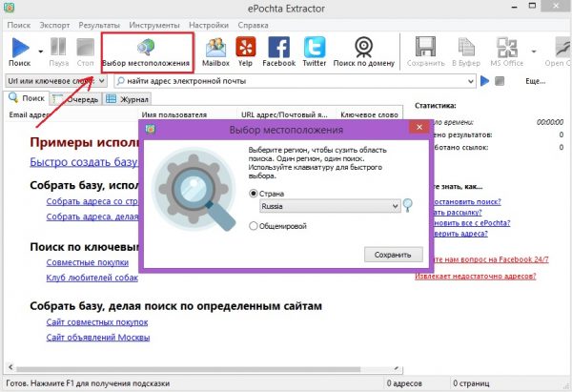
Task: Open Извлекает недостаточно адресов? link
Action: (476, 276)
